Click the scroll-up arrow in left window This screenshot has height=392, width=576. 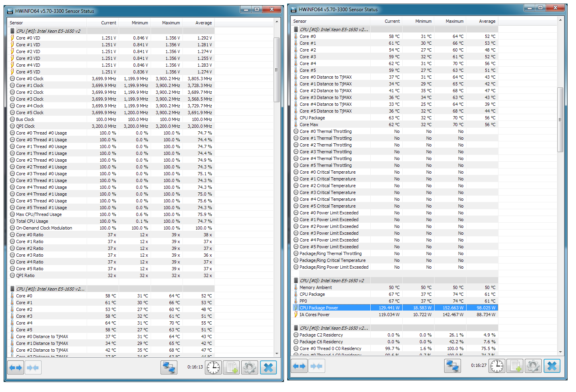pyautogui.click(x=276, y=22)
